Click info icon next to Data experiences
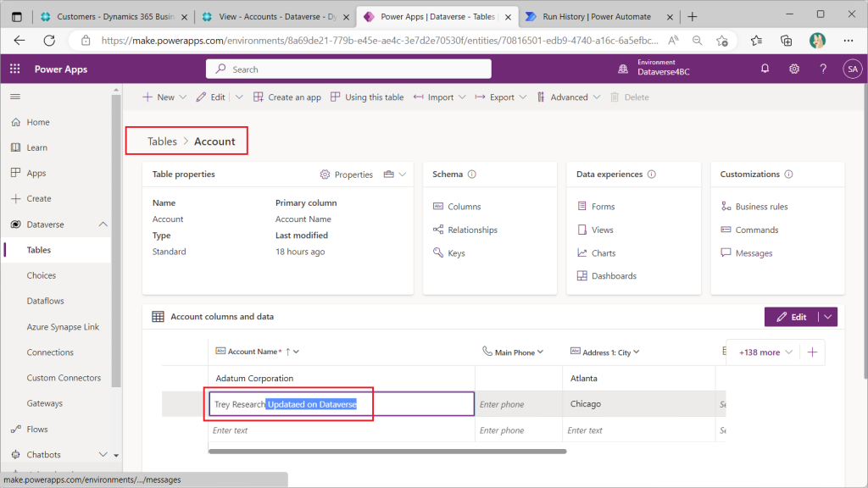 [x=652, y=175]
